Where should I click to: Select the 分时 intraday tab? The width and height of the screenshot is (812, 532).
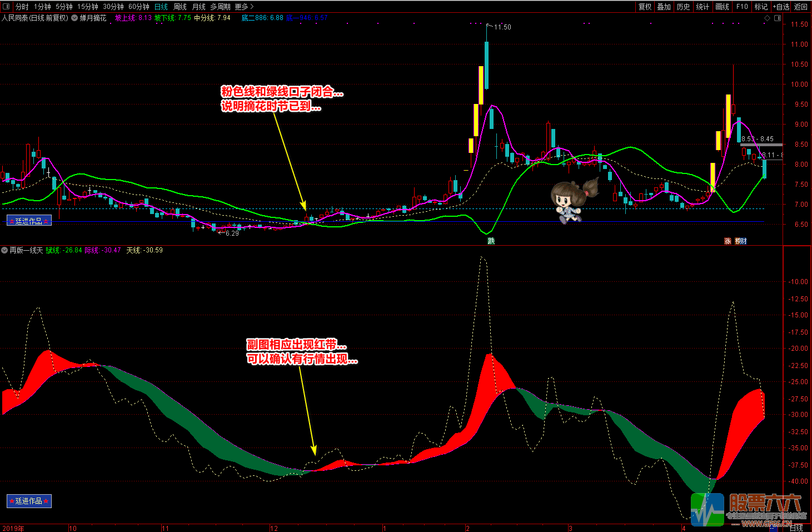click(22, 7)
